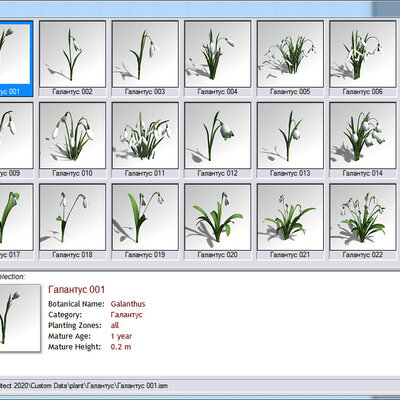Screen dimensions: 400x400
Task: Click the file path in the status bar
Action: point(84,386)
